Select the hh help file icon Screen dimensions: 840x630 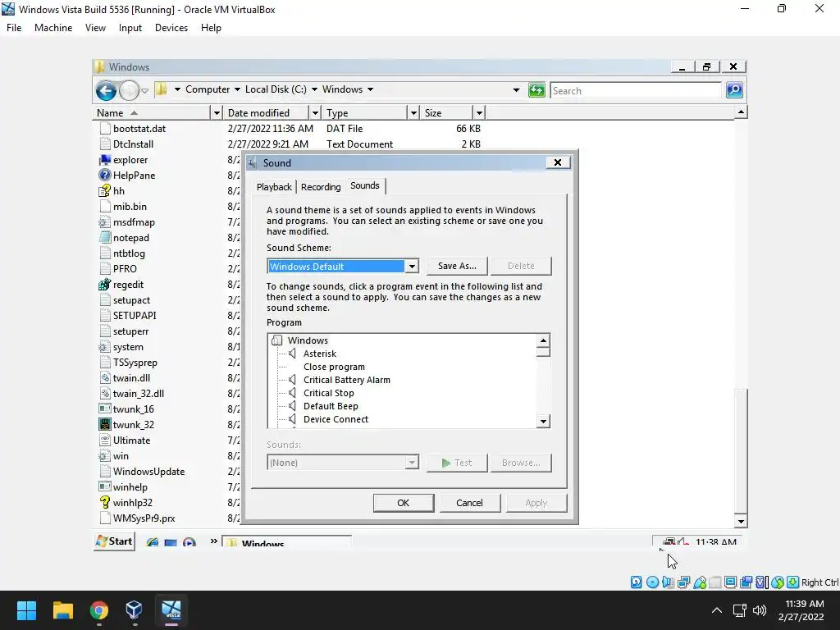tap(105, 190)
